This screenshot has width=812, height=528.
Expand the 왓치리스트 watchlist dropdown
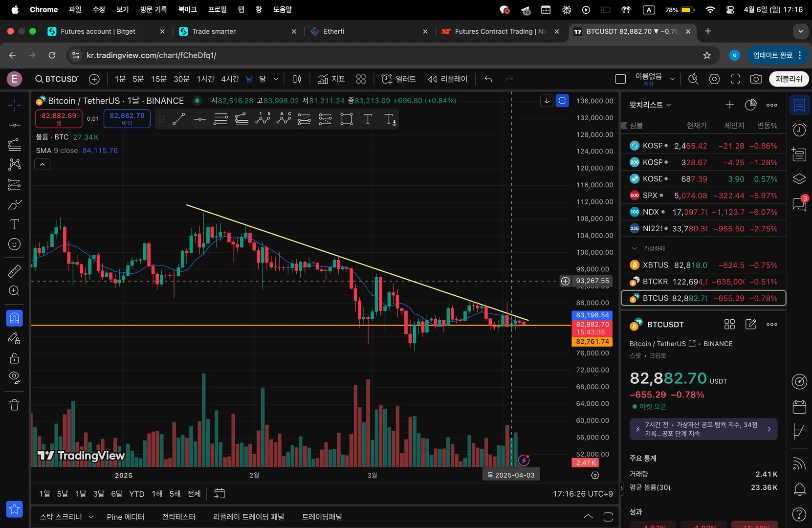pyautogui.click(x=650, y=105)
